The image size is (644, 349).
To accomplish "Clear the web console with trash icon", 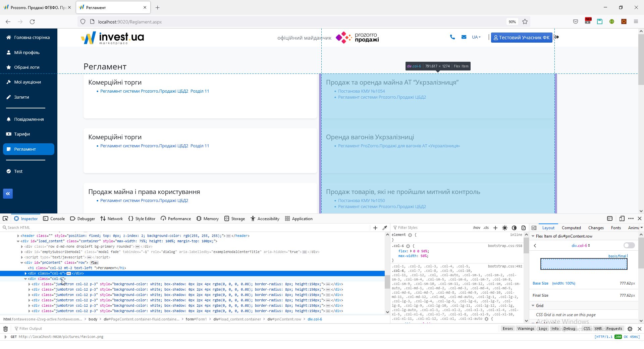I will pos(5,329).
